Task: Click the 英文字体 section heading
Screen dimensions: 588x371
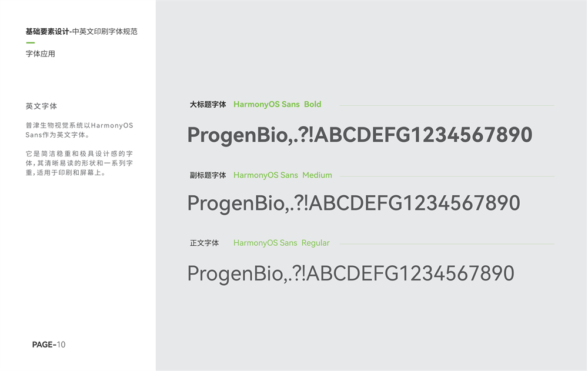Action: [41, 106]
